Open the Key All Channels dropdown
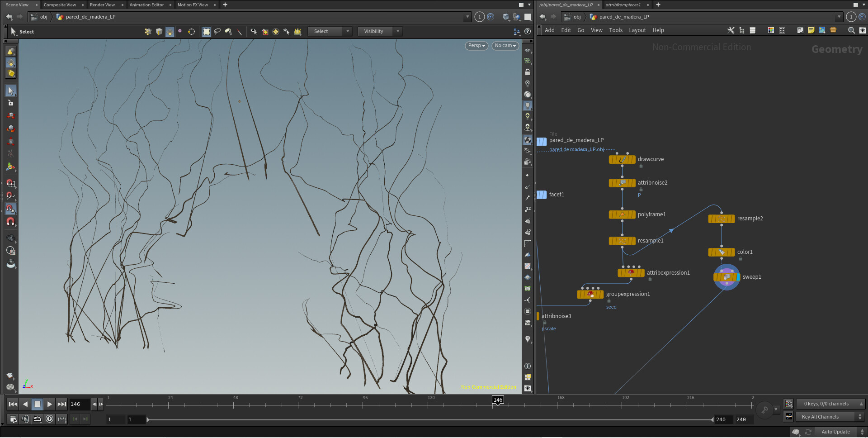Screen dimensions: 868x438 [x=830, y=417]
